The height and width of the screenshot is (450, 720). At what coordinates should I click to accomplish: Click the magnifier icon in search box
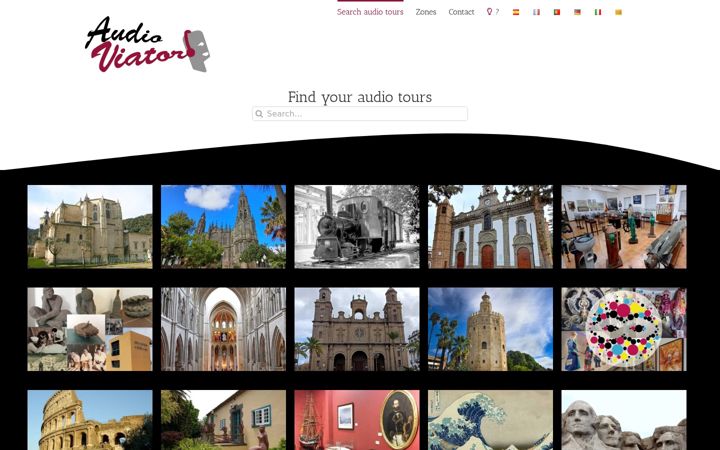pos(259,114)
